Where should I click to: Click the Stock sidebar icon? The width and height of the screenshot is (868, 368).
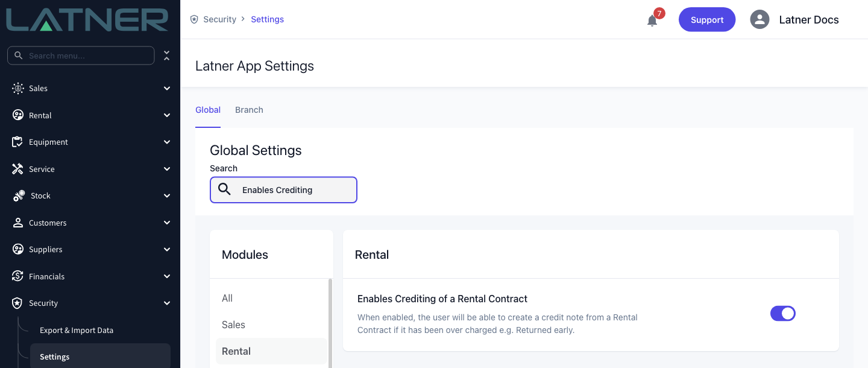pyautogui.click(x=19, y=195)
